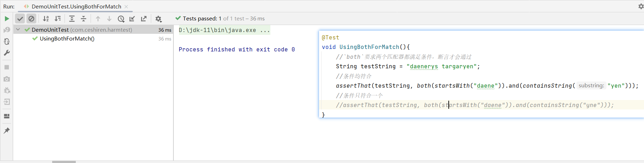The height and width of the screenshot is (163, 644).
Task: Toggle the Pin Tab icon in the sidebar
Action: pyautogui.click(x=7, y=131)
